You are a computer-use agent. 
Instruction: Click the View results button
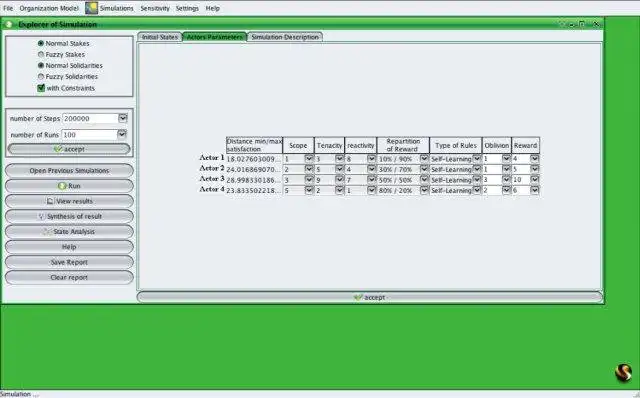tap(69, 201)
